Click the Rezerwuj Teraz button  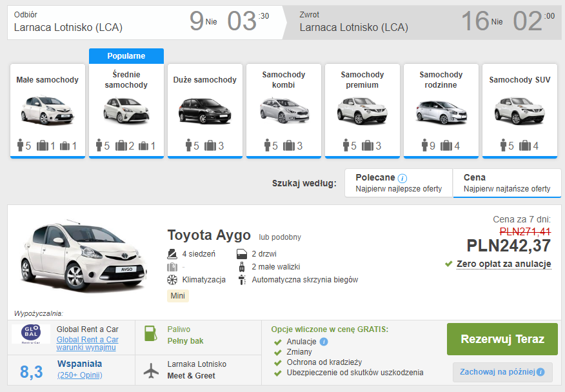pyautogui.click(x=502, y=339)
